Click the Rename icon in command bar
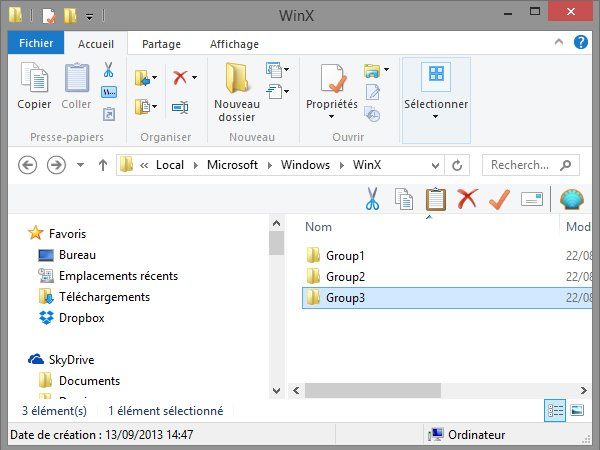Viewport: 600px width, 450px height. [x=532, y=199]
